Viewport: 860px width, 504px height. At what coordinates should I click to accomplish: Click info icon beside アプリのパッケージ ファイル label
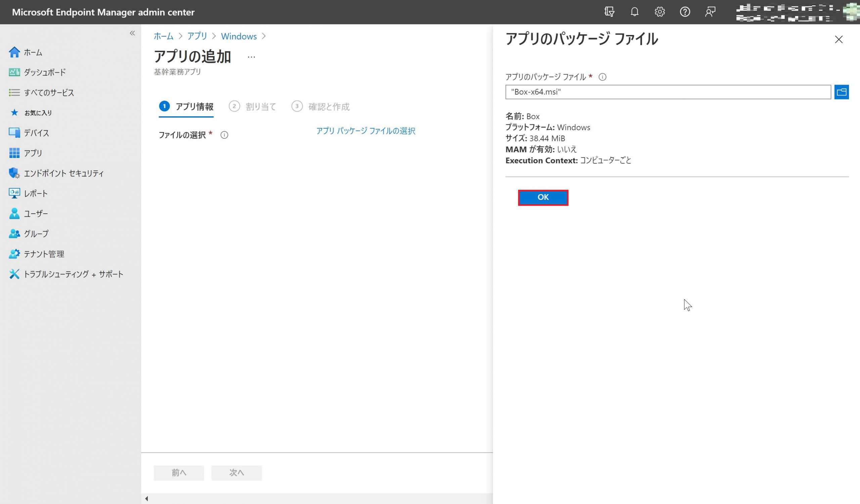click(602, 77)
